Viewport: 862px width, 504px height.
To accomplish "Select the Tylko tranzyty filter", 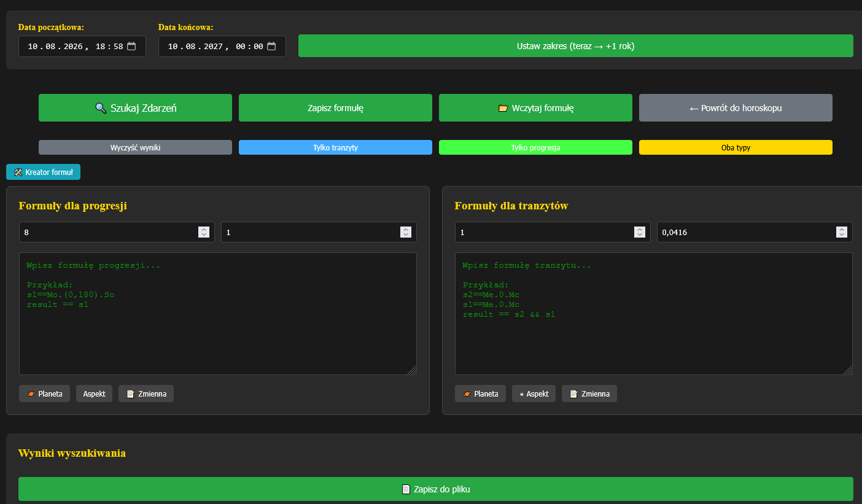I will pyautogui.click(x=336, y=147).
